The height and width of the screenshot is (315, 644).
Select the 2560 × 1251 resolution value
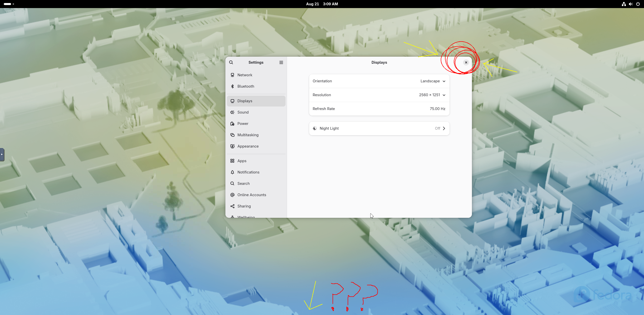point(429,95)
